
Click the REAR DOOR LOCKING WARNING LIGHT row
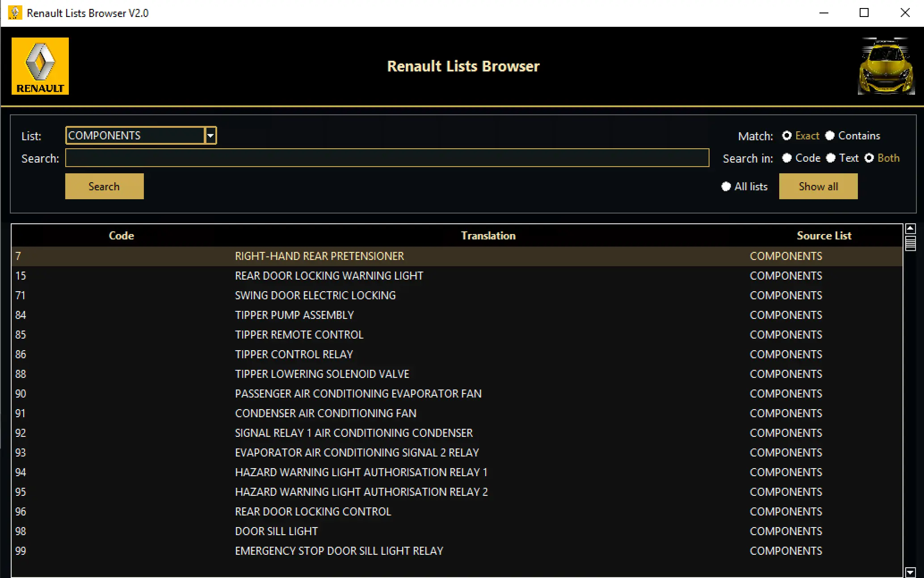click(x=329, y=276)
